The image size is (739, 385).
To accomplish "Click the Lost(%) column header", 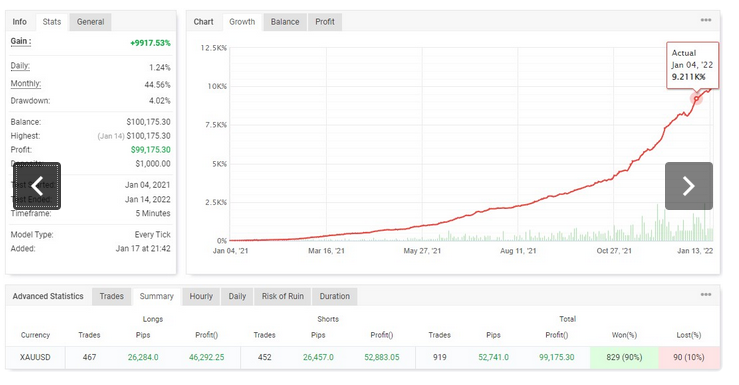I will (689, 335).
